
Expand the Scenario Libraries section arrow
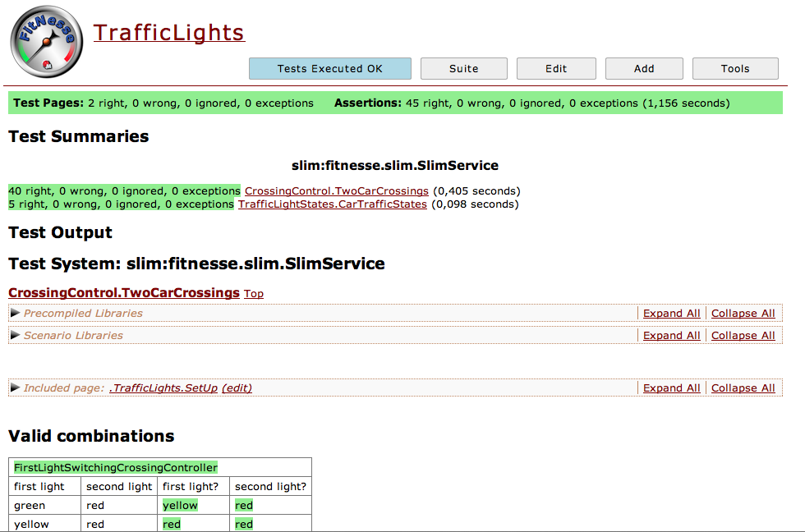15,335
